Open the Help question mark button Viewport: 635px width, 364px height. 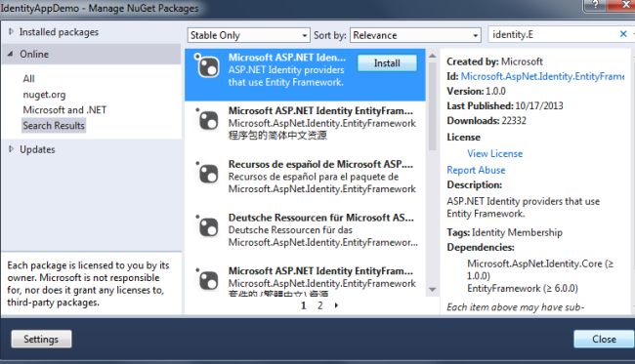pyautogui.click(x=595, y=5)
